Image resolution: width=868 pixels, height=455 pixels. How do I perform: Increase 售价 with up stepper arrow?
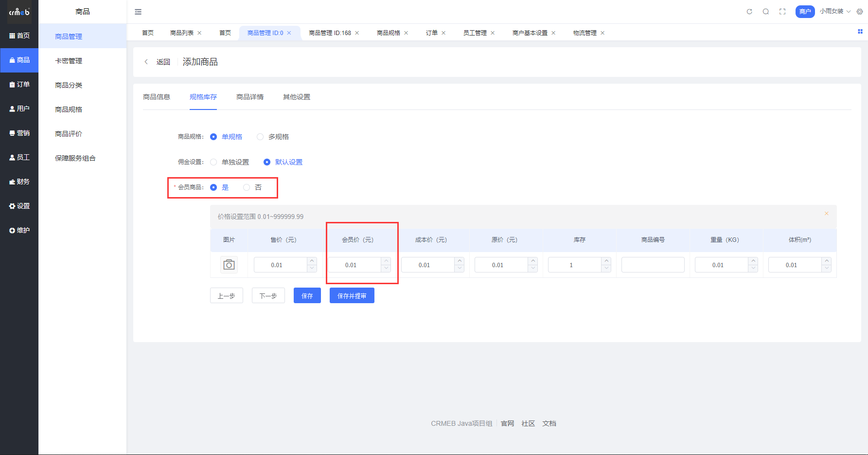312,261
